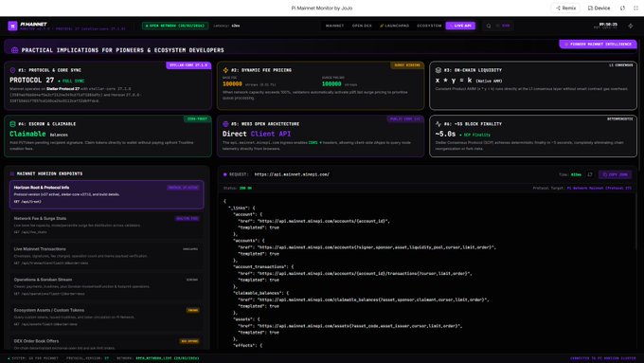644x363 pixels.
Task: Click the globe icon on Web3 Open Architecture
Action: point(225,124)
